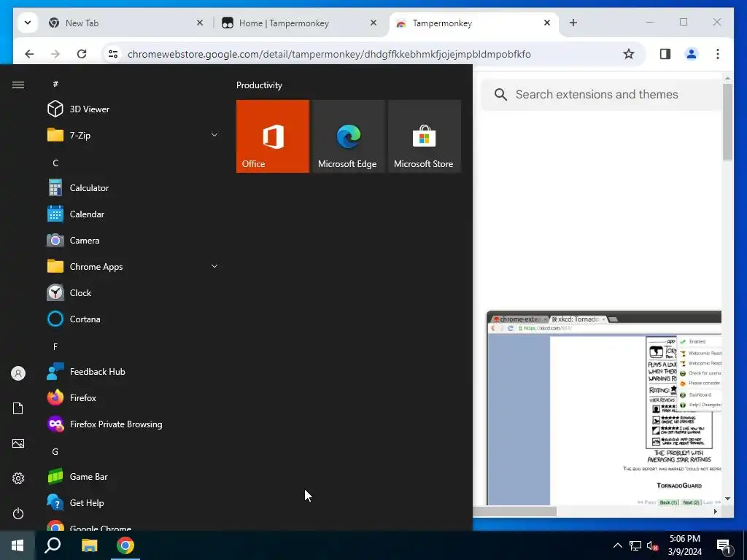Click the forward navigation arrow in Chrome
Viewport: 747px width, 560px height.
point(55,54)
